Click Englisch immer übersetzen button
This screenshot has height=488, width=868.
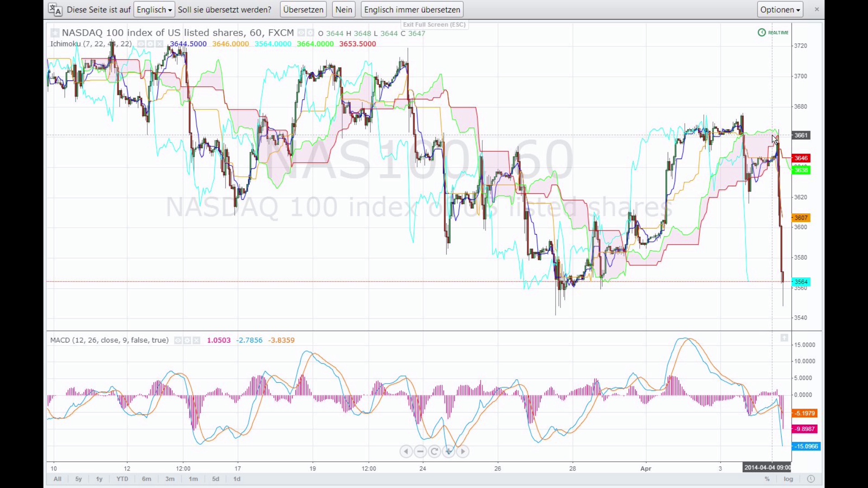pos(412,9)
